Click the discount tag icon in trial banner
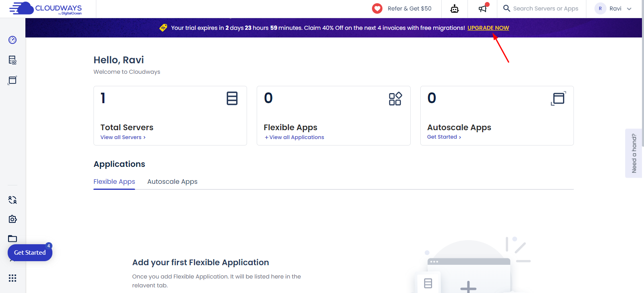Screen dimensions: 644x293 pos(163,28)
